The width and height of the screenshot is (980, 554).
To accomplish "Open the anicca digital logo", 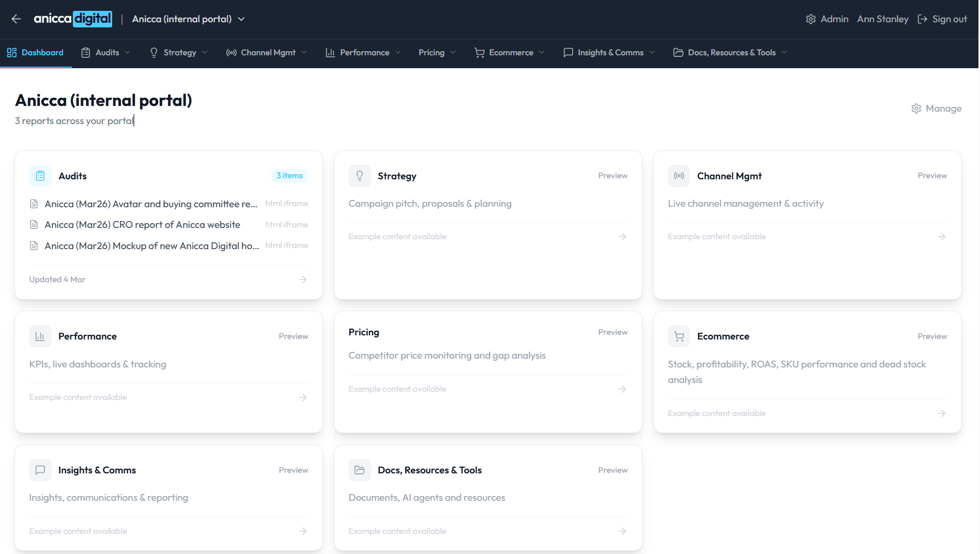I will click(73, 19).
